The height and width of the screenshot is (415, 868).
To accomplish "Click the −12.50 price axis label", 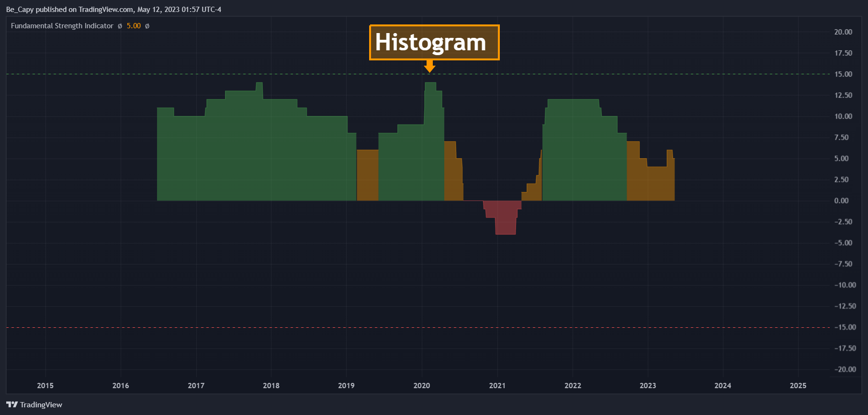I will click(845, 306).
